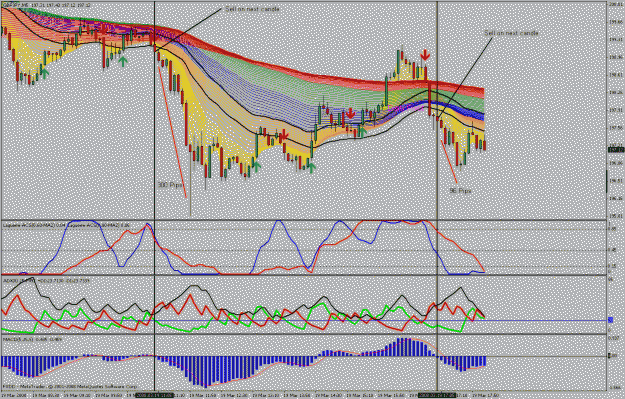Click the 0.45 level value on the Laguerre axis

coord(612,250)
